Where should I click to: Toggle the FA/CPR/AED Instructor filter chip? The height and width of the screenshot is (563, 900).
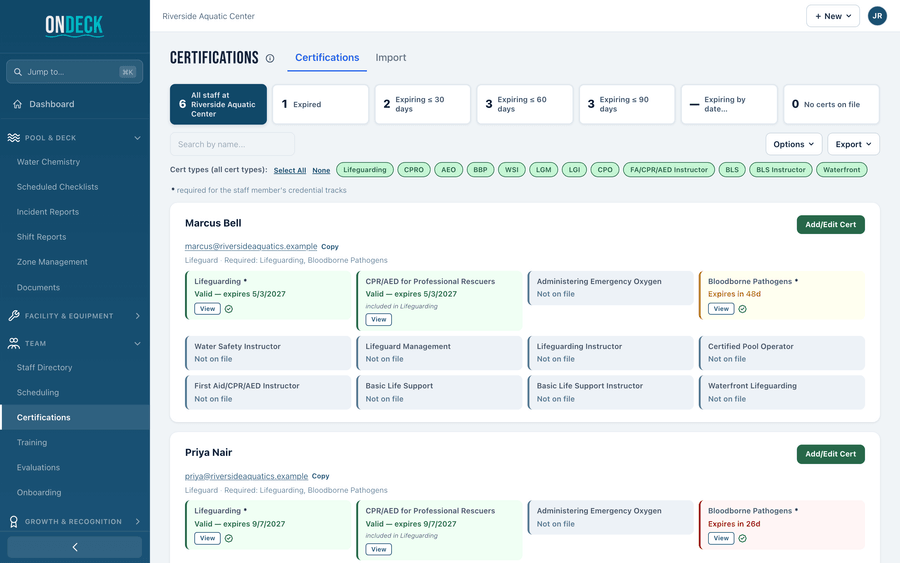point(669,170)
